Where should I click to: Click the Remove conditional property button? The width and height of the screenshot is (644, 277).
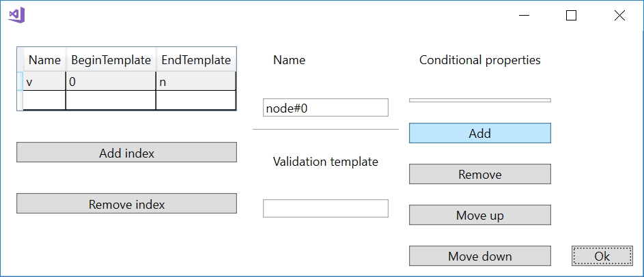(x=479, y=174)
